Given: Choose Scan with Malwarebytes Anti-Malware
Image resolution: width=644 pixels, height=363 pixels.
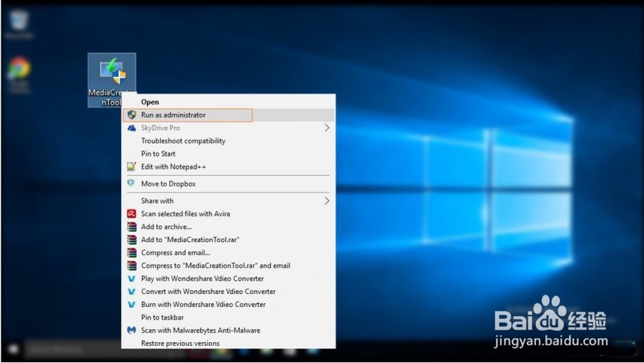Looking at the screenshot, I should point(228,330).
